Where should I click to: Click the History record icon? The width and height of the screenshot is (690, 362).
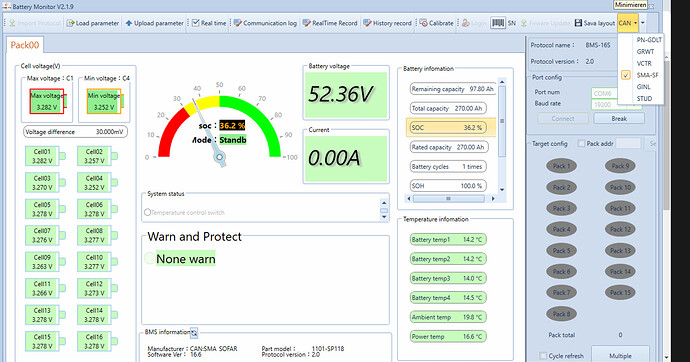[x=367, y=23]
